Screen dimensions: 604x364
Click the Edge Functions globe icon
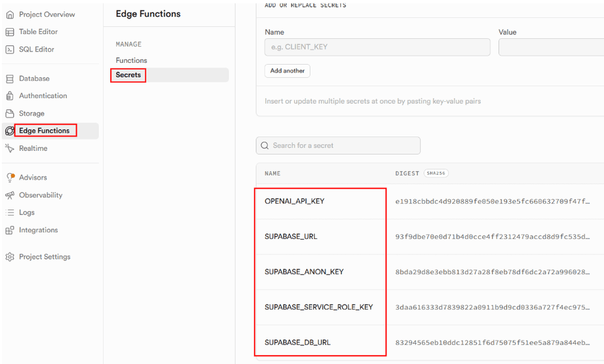pyautogui.click(x=10, y=131)
